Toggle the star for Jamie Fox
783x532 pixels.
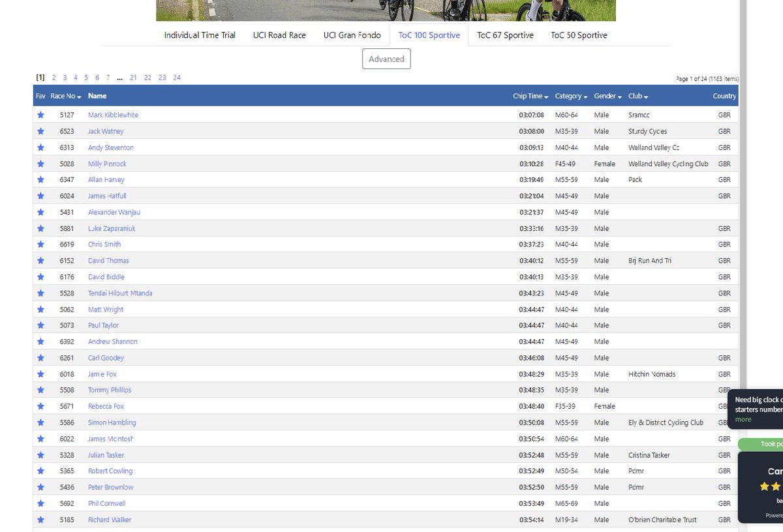tap(40, 374)
